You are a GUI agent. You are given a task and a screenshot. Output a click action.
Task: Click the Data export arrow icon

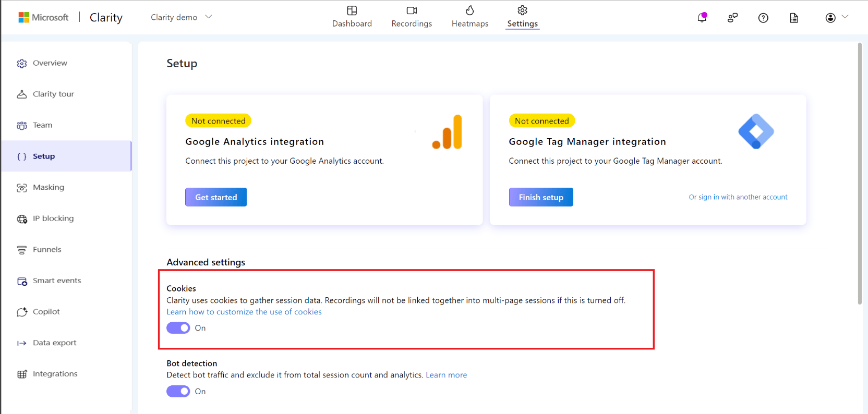(22, 343)
